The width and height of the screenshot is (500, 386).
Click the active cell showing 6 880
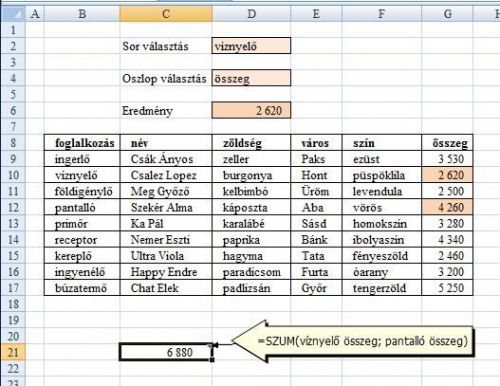click(x=166, y=352)
